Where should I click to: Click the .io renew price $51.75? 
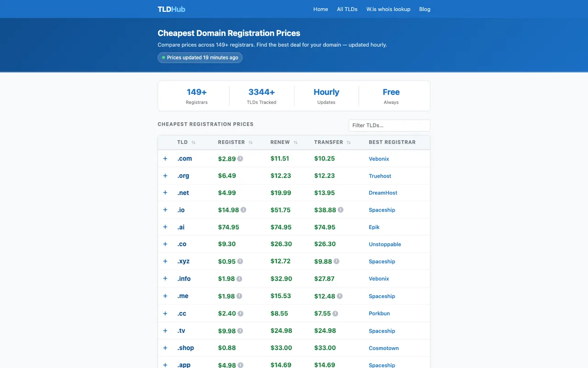point(281,210)
